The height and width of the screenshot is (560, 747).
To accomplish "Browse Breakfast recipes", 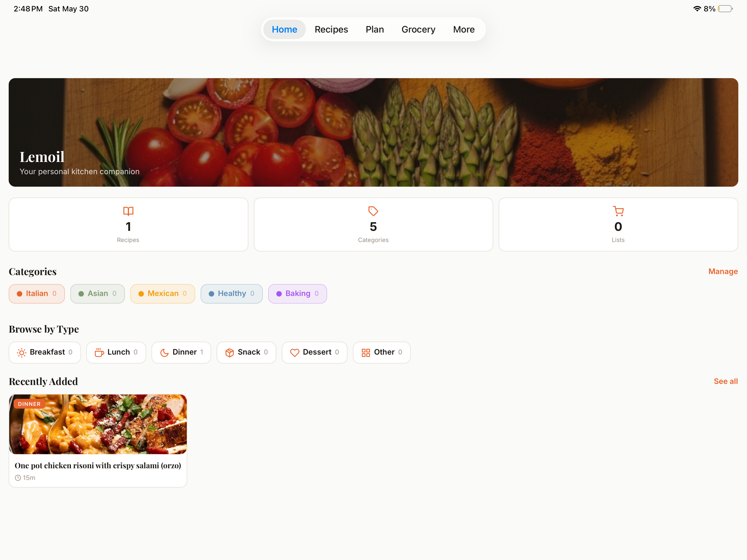I will [45, 352].
